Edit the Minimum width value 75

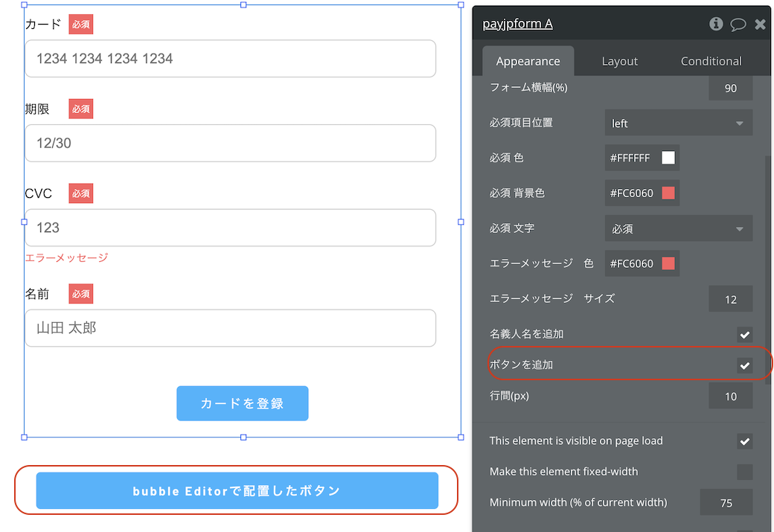(726, 502)
